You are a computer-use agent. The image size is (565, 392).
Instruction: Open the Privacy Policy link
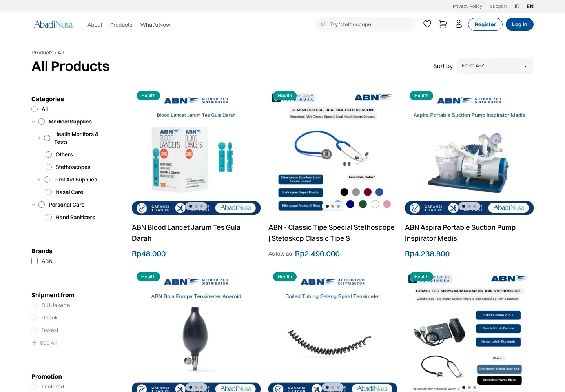[x=467, y=6]
